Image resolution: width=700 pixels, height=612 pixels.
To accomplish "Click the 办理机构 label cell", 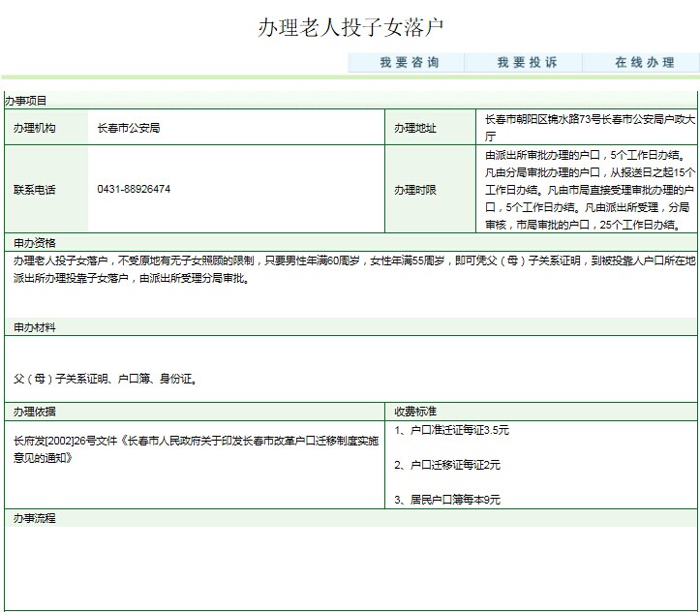I will click(46, 128).
